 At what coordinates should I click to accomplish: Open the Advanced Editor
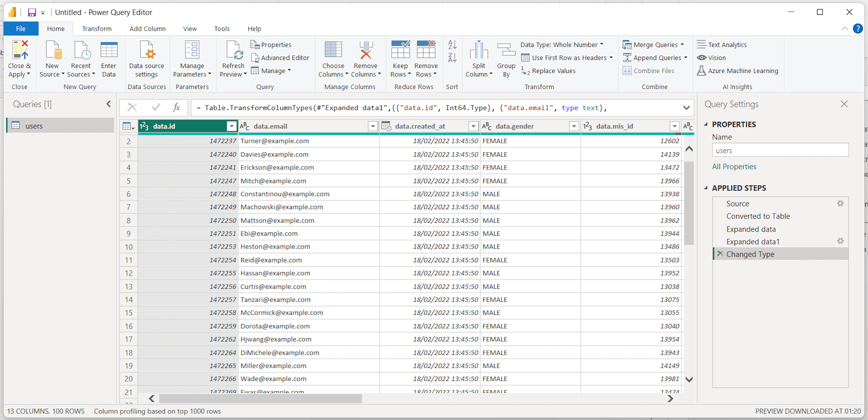coord(280,58)
